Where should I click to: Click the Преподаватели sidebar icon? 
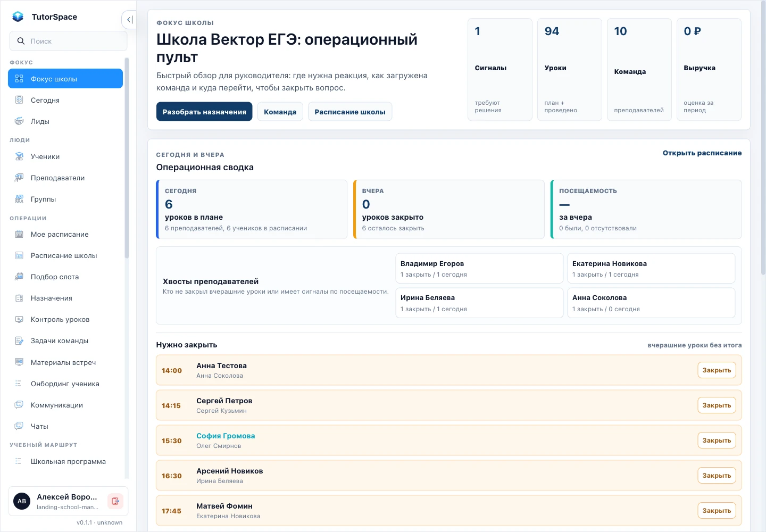(x=19, y=178)
